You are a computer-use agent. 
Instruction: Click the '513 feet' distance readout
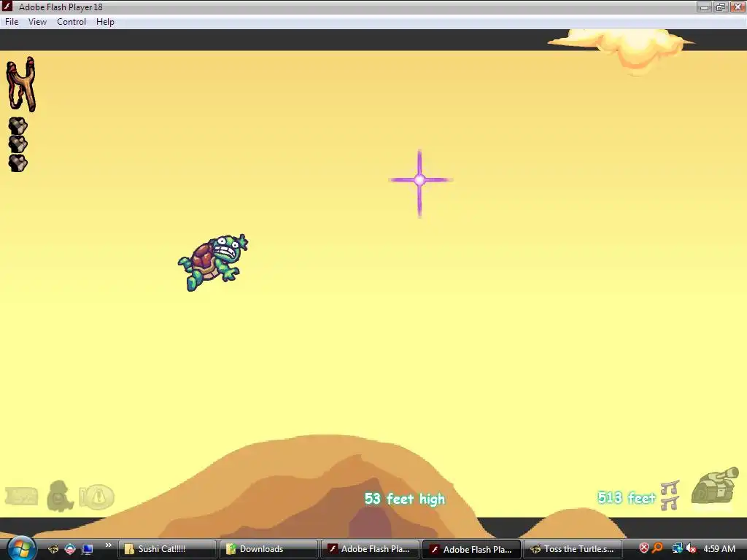(627, 498)
